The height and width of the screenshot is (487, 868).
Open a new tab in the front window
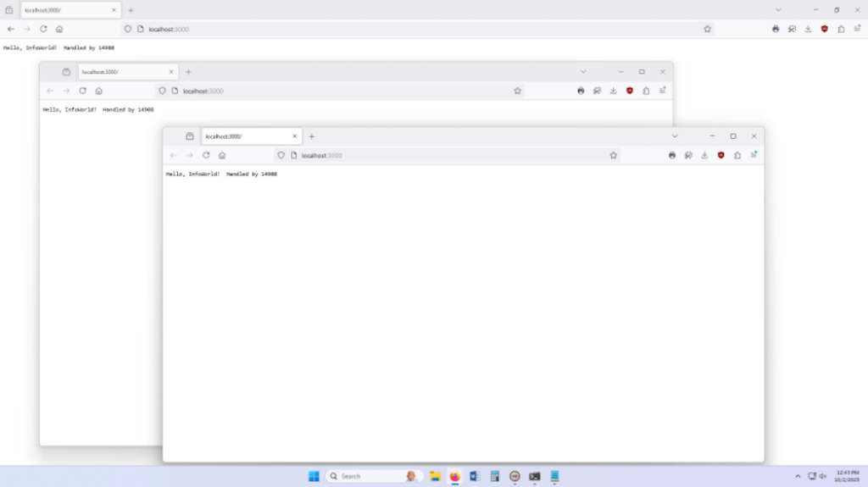pos(312,136)
